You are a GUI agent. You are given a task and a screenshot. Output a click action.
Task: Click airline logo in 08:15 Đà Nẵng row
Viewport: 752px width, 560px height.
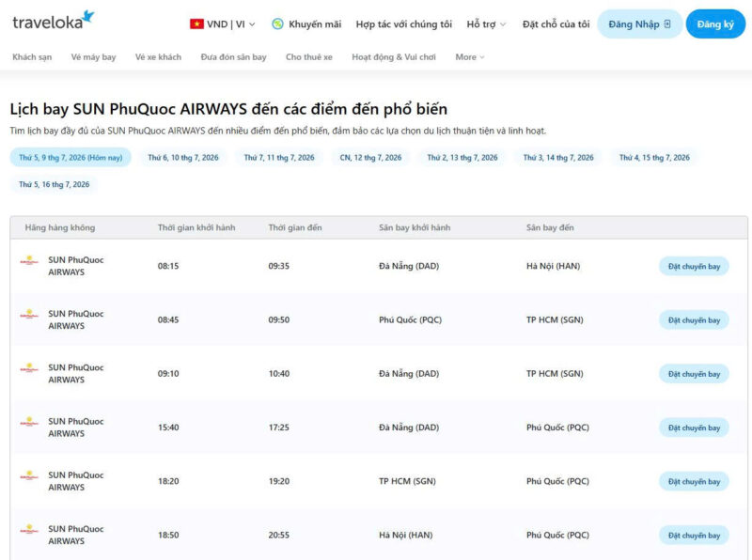click(29, 261)
